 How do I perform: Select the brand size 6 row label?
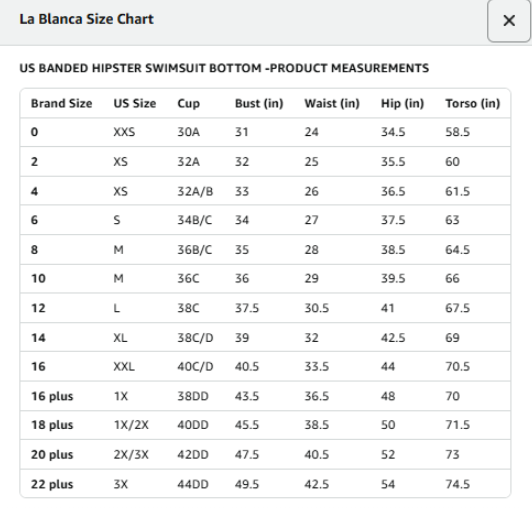click(34, 220)
